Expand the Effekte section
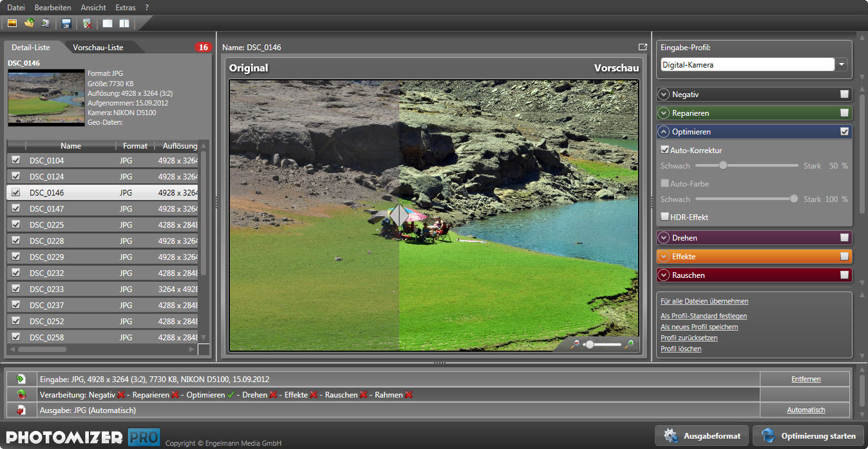This screenshot has height=449, width=868. coord(664,257)
